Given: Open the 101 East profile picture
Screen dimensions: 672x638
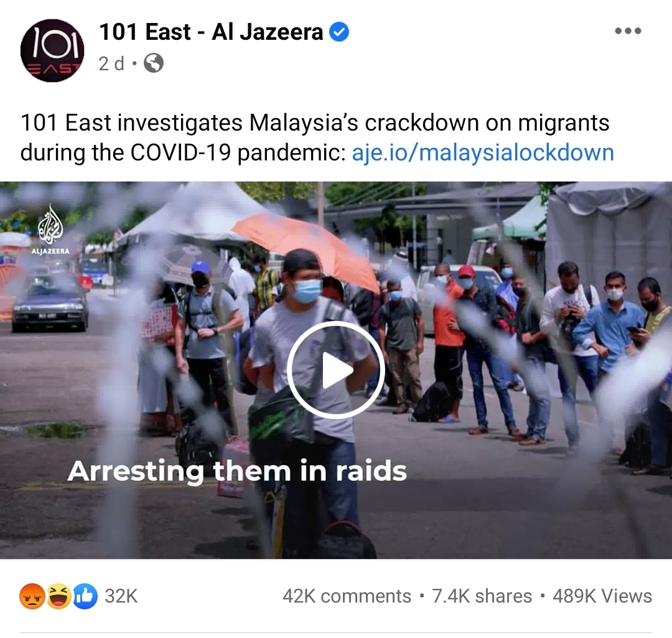Looking at the screenshot, I should click(x=52, y=50).
